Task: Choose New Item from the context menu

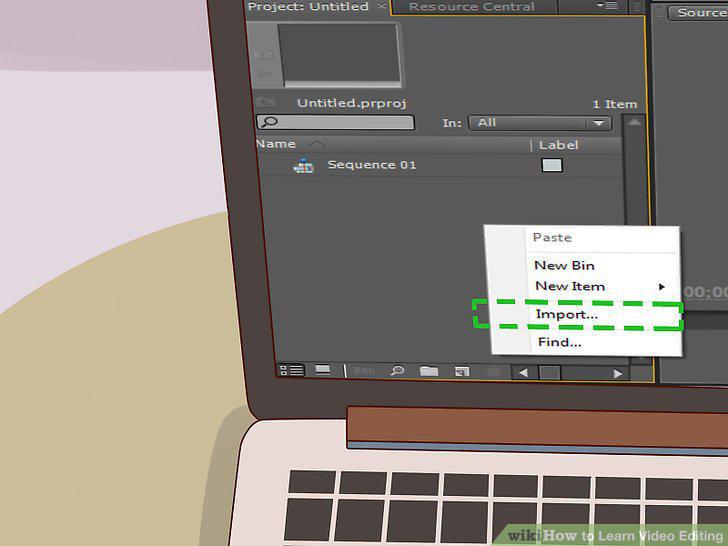Action: (x=570, y=286)
